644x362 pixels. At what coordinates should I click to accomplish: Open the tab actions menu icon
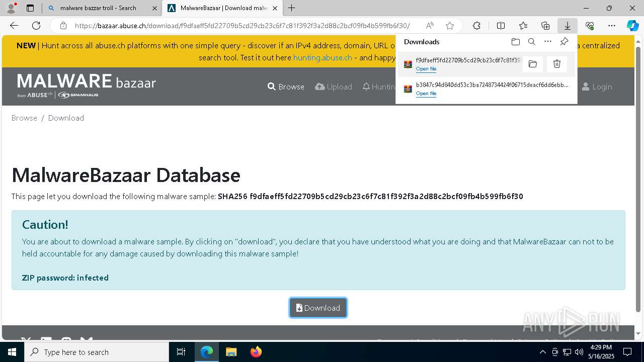(30, 8)
